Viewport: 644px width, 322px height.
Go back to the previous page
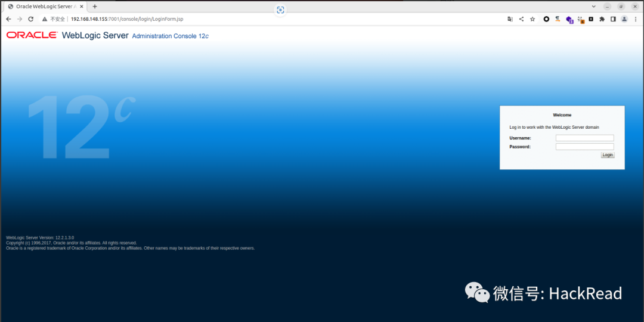[8, 19]
